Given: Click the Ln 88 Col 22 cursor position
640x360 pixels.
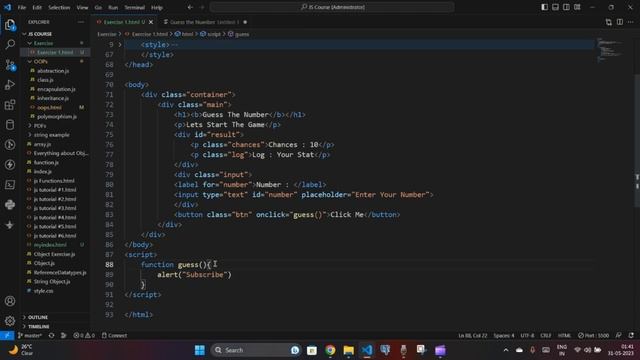Looking at the screenshot, I should [x=473, y=336].
